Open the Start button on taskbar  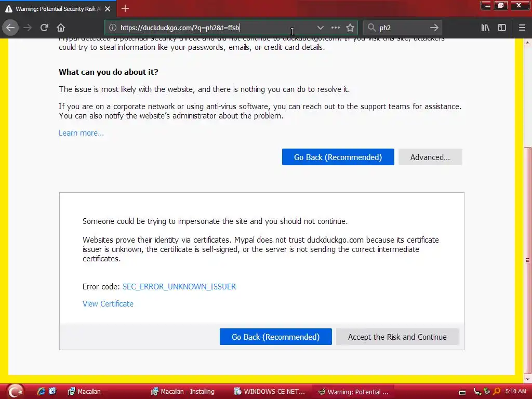[x=15, y=392]
